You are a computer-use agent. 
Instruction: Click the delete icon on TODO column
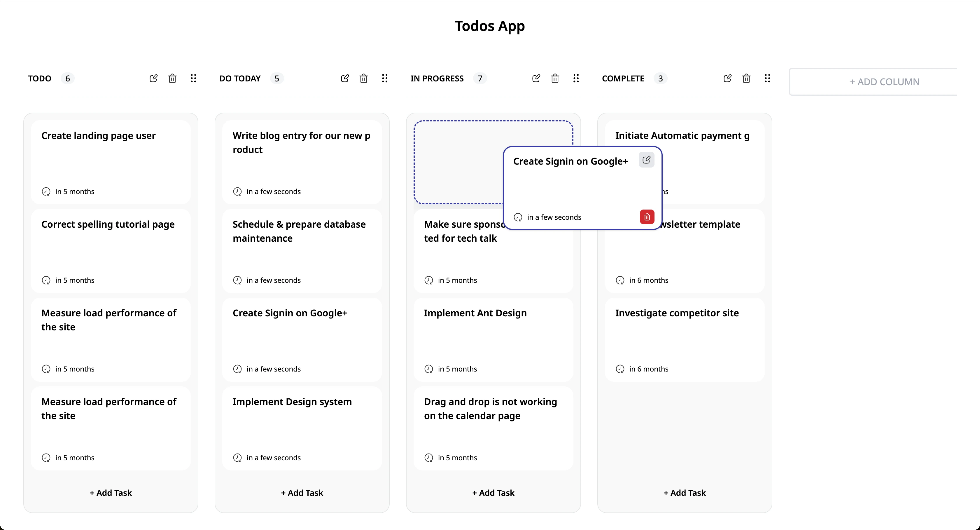[x=173, y=78]
